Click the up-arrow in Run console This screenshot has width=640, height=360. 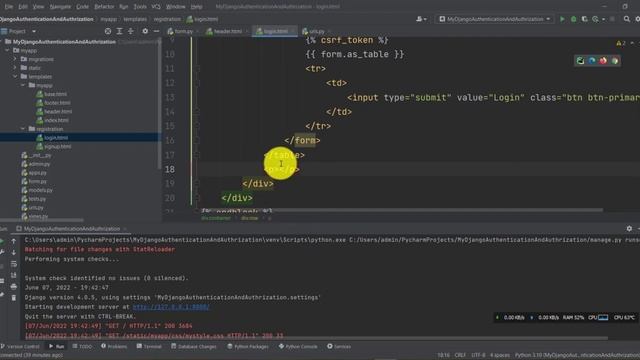pos(13,241)
